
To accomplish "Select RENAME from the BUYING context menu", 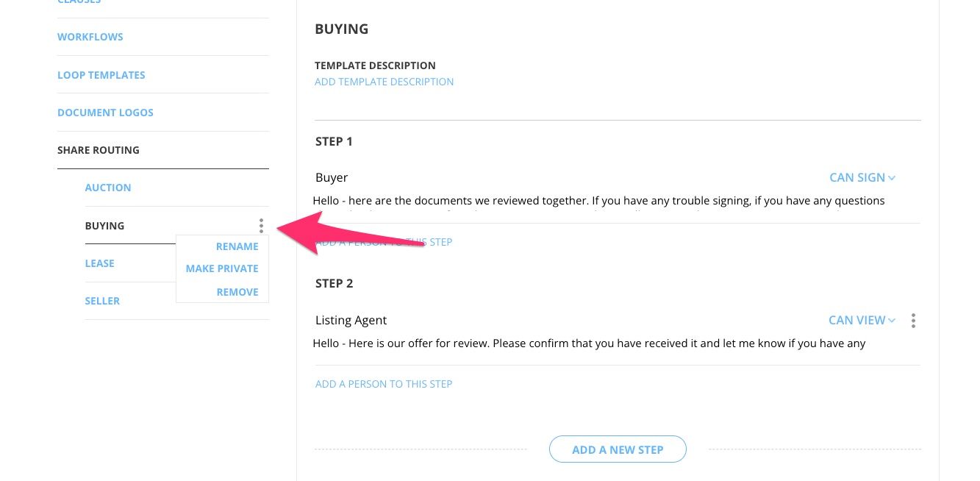I will click(237, 246).
